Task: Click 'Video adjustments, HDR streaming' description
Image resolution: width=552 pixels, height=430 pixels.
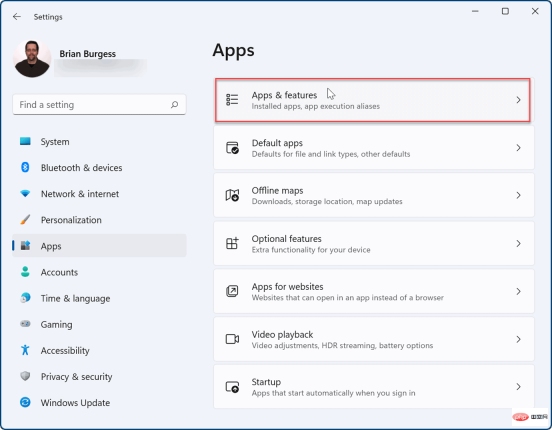Action: pos(342,345)
